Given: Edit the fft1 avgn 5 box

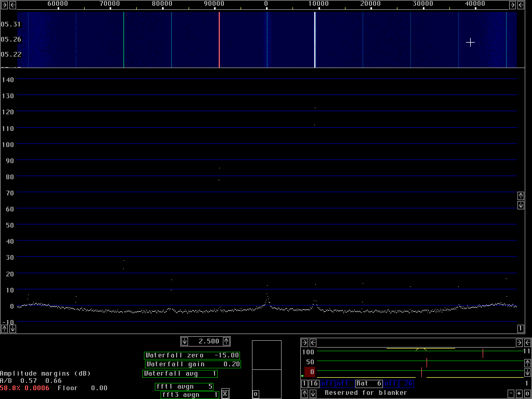Looking at the screenshot, I should [184, 387].
